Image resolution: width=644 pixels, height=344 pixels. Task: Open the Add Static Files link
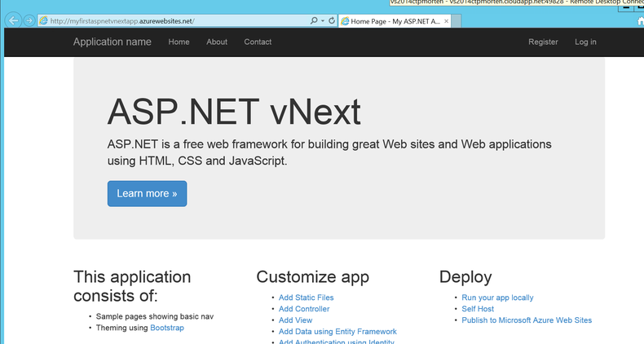click(x=306, y=298)
